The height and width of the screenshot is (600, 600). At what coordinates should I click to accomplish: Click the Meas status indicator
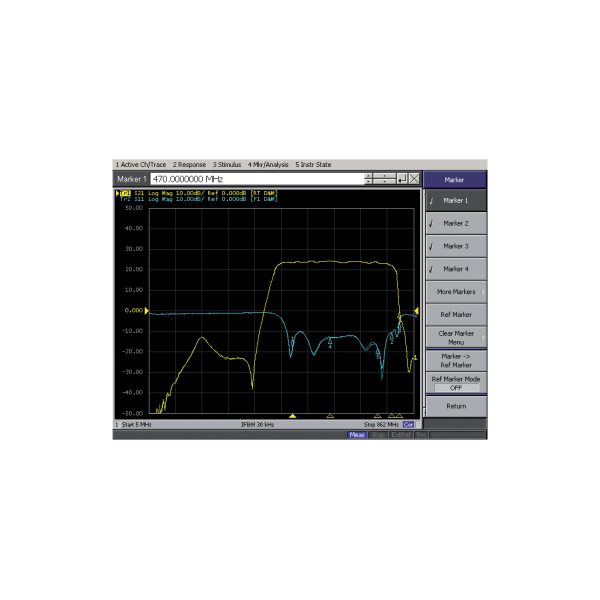click(x=357, y=435)
